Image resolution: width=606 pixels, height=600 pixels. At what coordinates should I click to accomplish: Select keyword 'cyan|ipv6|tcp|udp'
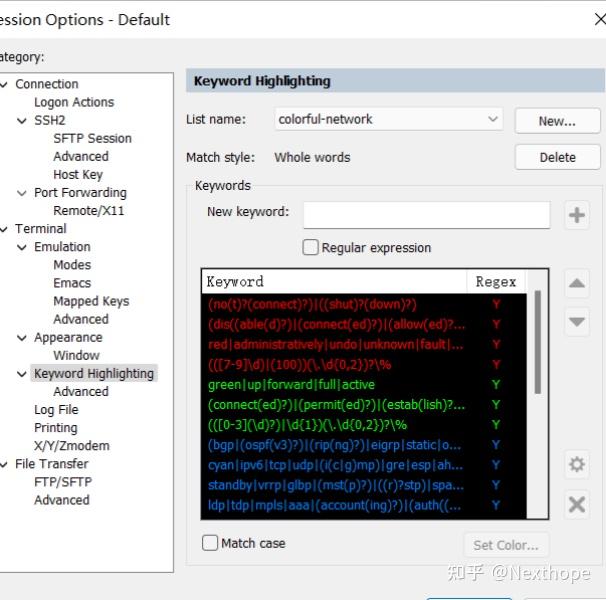[x=364, y=465]
